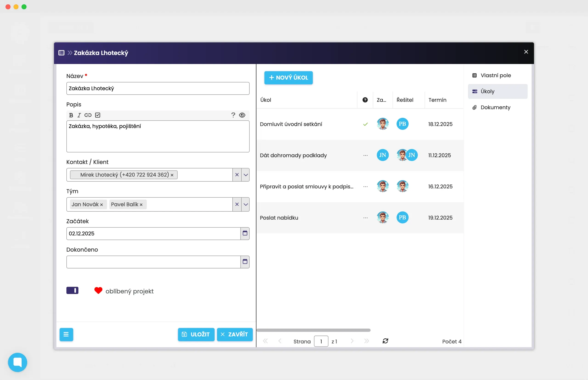588x380 pixels.
Task: Insert a link via the editor toolbar
Action: pos(88,115)
